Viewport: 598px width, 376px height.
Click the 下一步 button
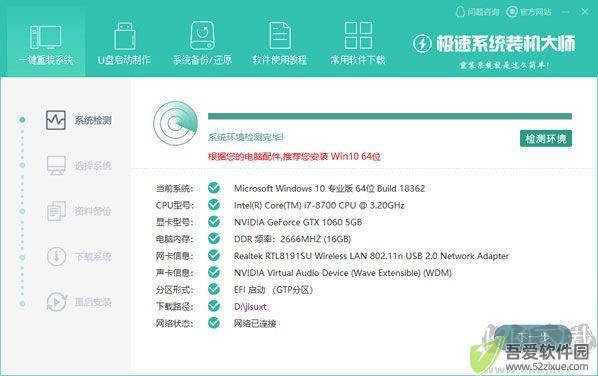point(533,336)
